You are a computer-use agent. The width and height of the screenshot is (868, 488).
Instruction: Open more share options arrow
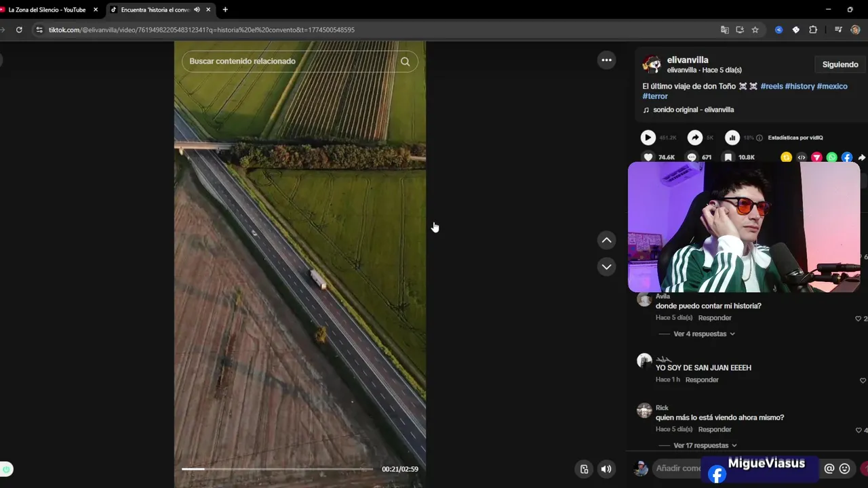tap(862, 157)
